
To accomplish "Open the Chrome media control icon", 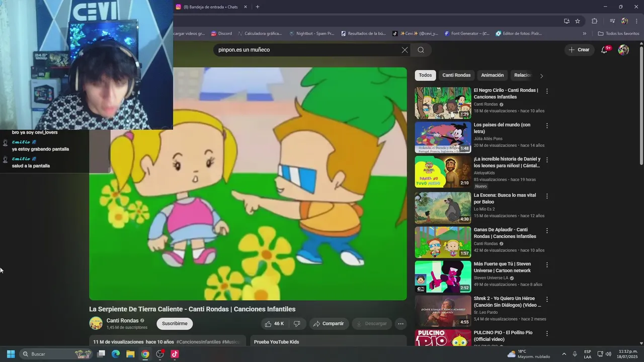I will [612, 21].
